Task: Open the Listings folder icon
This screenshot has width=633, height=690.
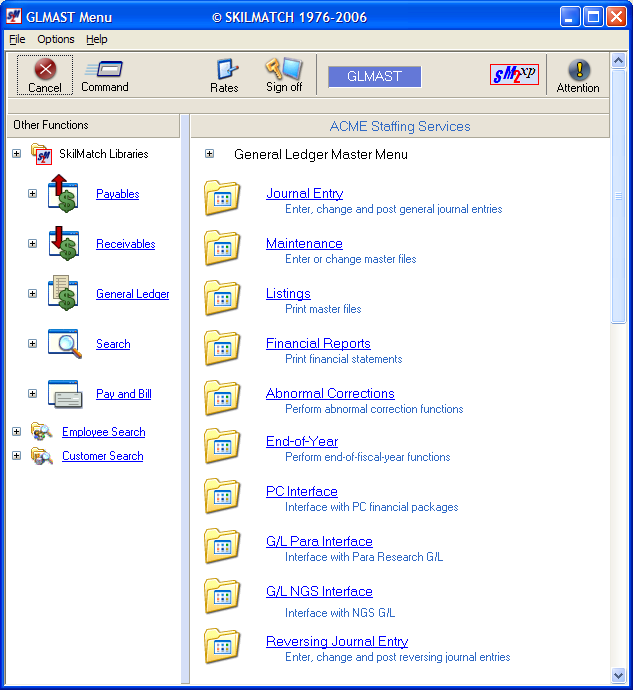Action: click(222, 298)
